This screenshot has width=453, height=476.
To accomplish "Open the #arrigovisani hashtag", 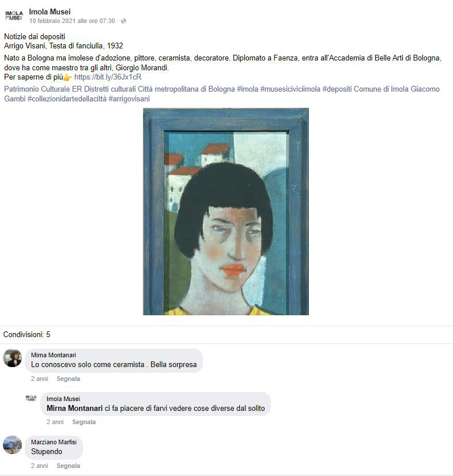I will click(x=129, y=99).
